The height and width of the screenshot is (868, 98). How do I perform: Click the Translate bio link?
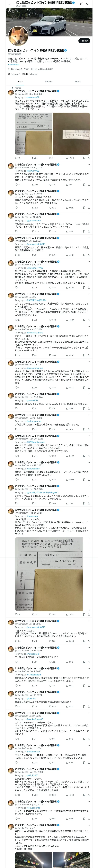pyautogui.click(x=14, y=65)
